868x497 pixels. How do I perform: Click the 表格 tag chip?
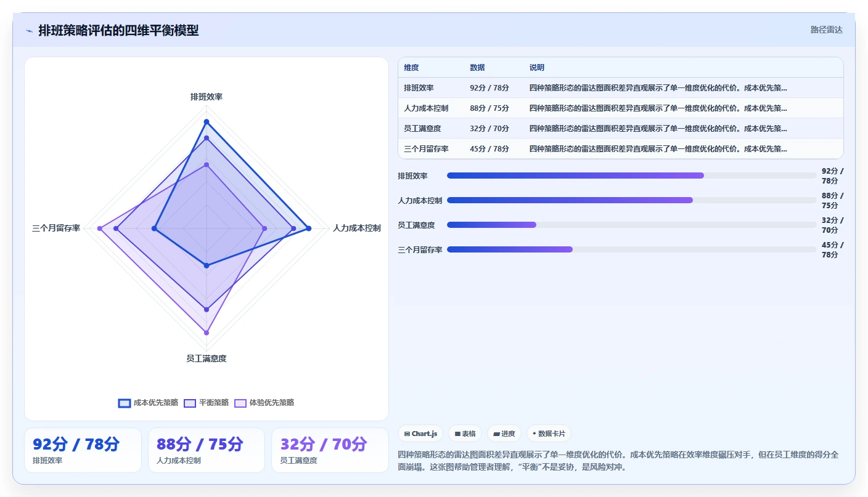465,434
